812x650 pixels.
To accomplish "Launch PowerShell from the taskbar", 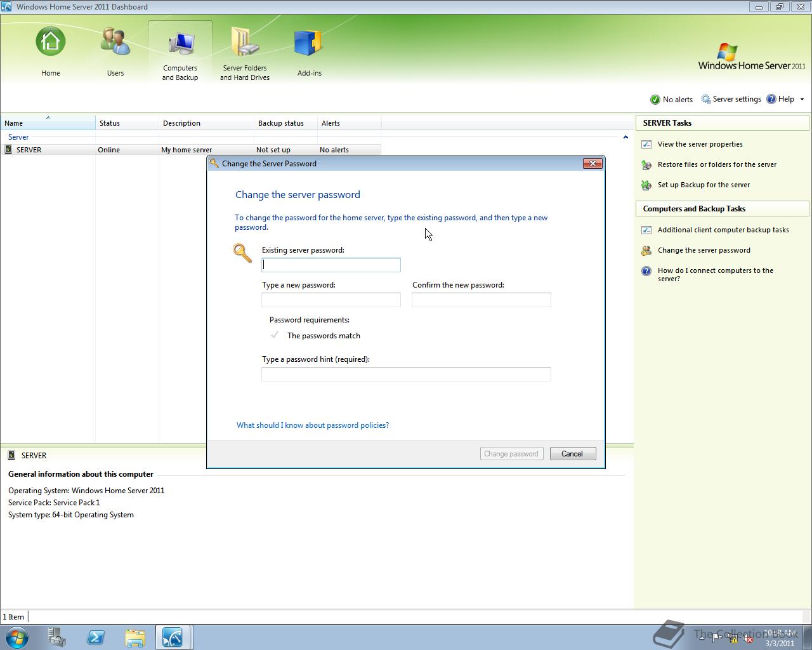I will pos(96,637).
